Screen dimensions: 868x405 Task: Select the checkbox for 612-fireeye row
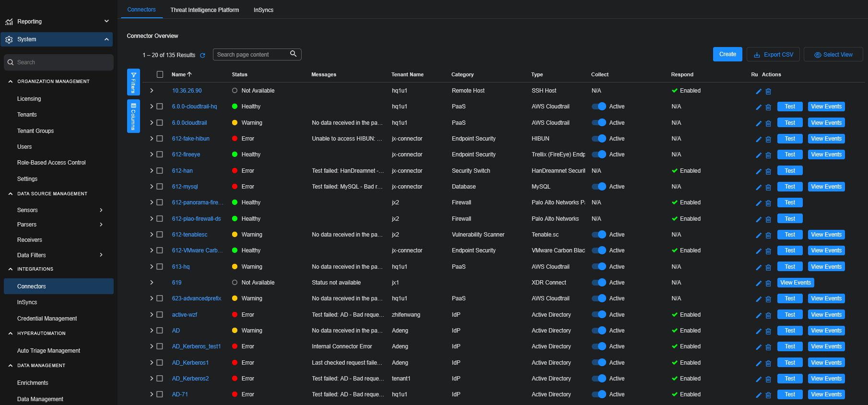[x=160, y=155]
